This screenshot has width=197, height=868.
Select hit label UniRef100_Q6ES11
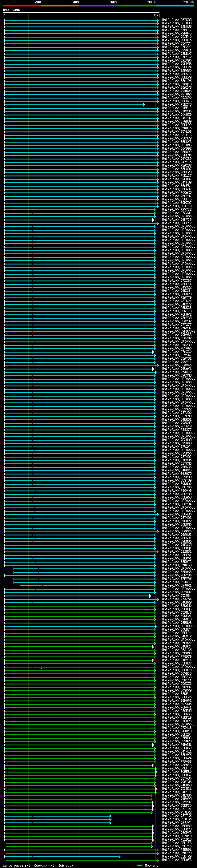pyautogui.click(x=177, y=74)
